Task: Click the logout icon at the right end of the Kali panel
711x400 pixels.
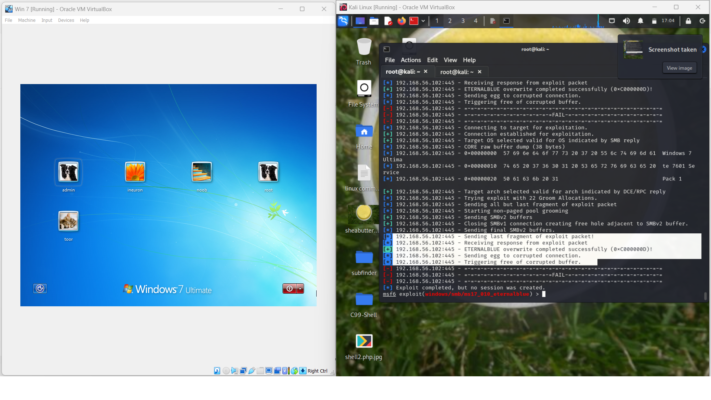Action: 702,21
